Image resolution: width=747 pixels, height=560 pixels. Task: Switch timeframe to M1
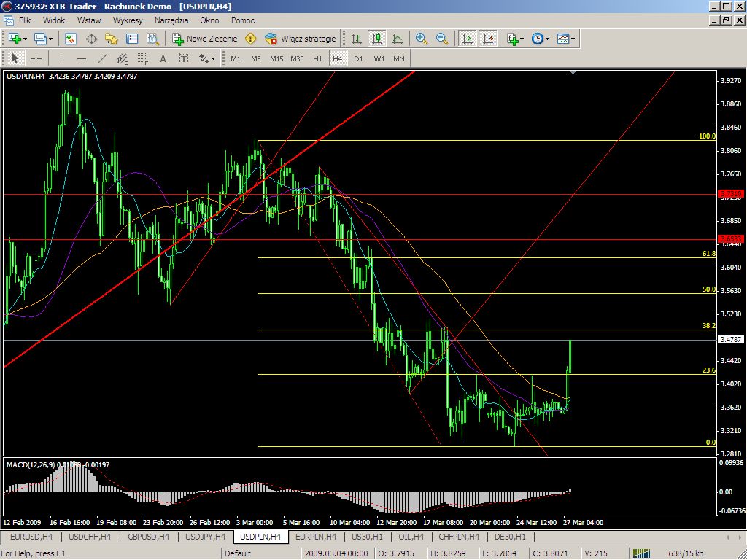point(236,58)
